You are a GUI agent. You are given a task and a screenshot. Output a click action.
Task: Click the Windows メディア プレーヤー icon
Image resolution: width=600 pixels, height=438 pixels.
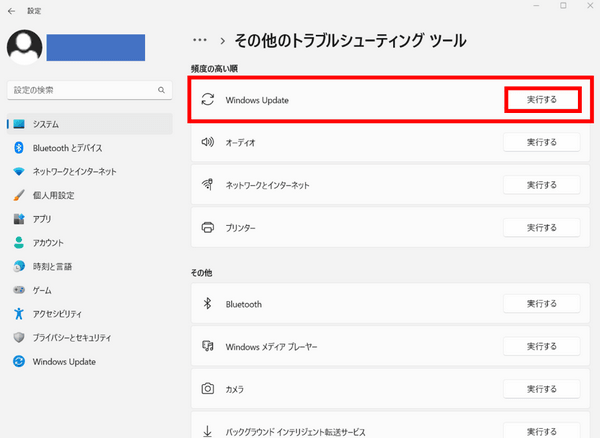coord(208,346)
